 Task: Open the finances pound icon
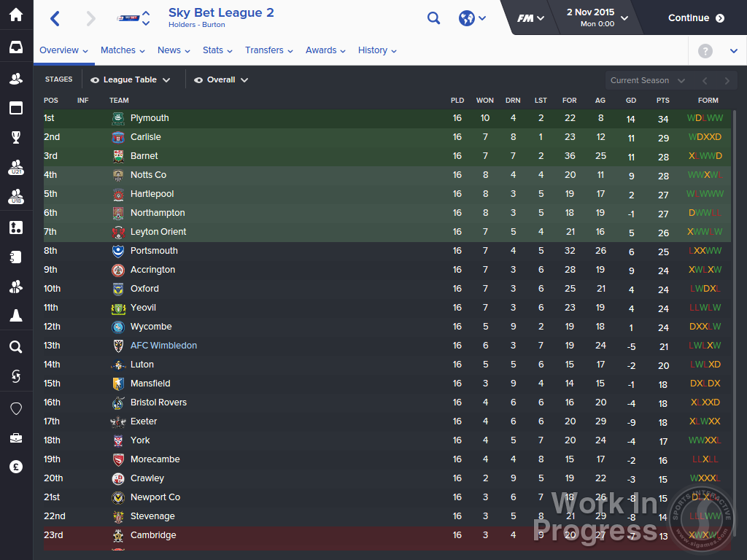[x=16, y=467]
